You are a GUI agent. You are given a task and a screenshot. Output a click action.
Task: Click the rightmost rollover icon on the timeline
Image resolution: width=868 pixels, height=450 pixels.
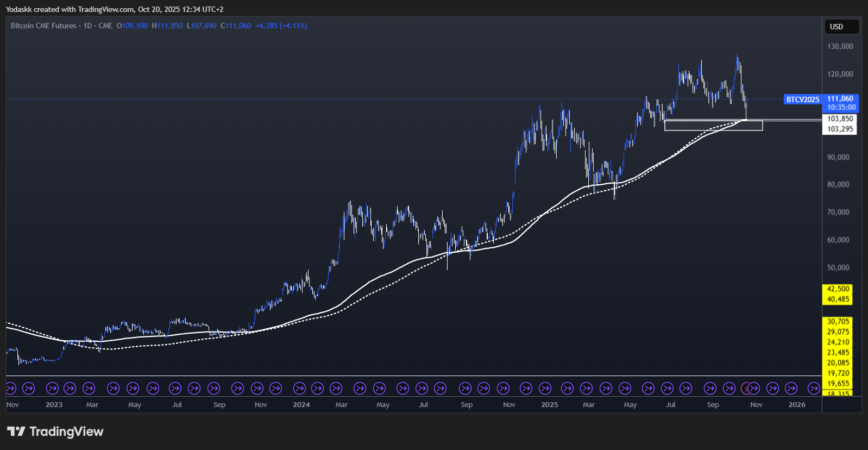point(813,389)
